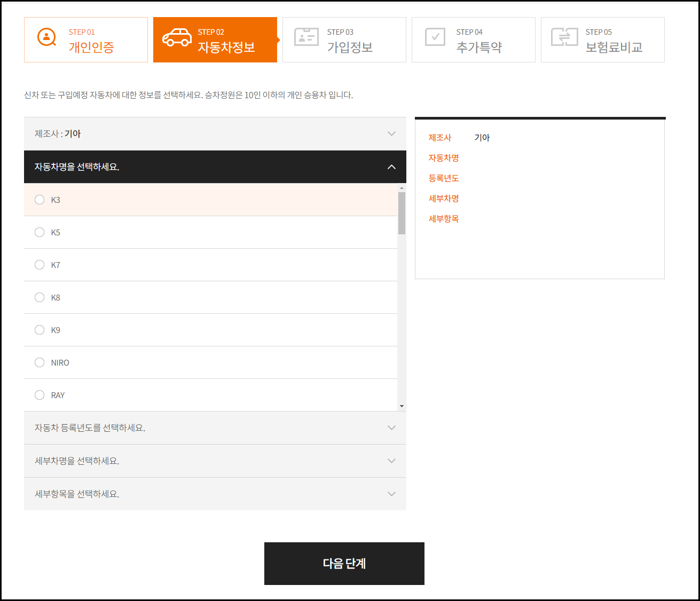
Task: Expand the 세부항목 selection section
Action: pos(215,494)
